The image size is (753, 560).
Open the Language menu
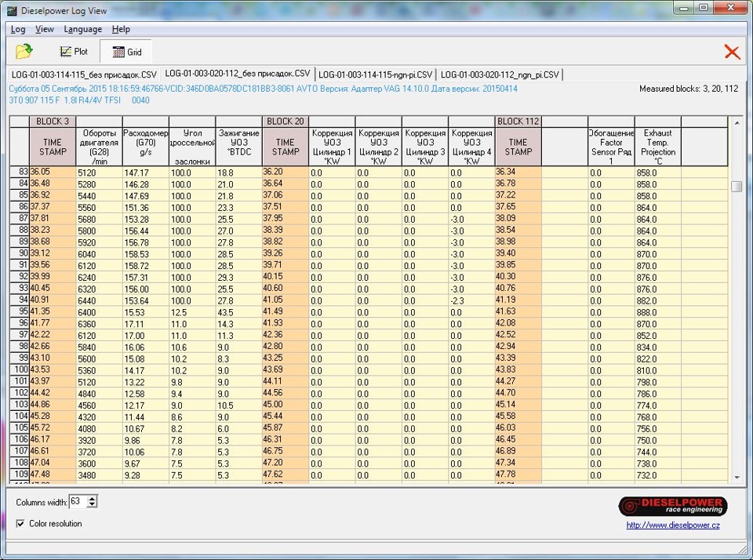point(82,29)
